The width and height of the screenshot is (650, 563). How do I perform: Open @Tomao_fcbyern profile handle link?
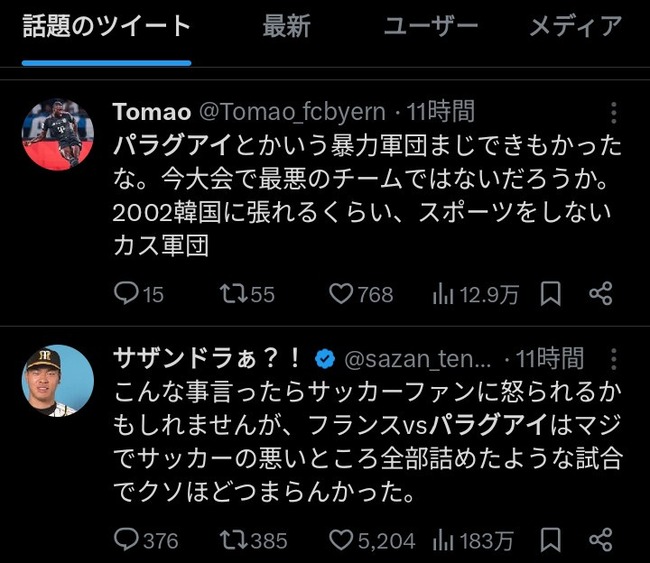pos(292,112)
